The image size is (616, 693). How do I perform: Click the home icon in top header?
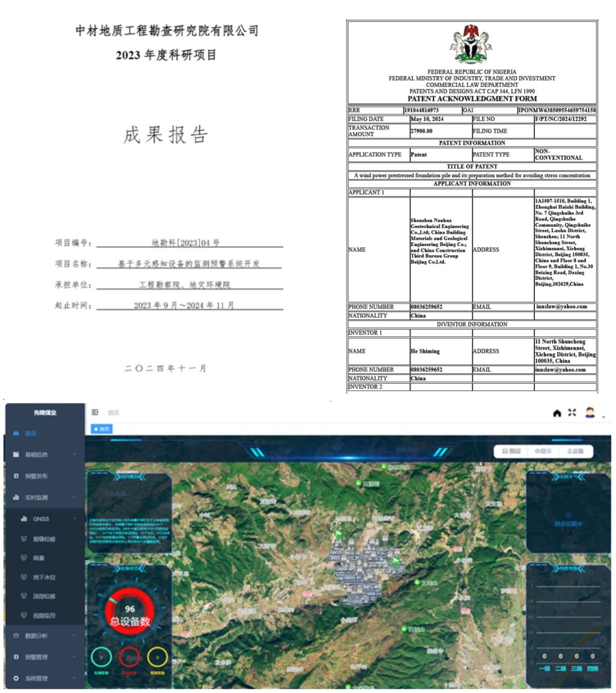(x=557, y=413)
